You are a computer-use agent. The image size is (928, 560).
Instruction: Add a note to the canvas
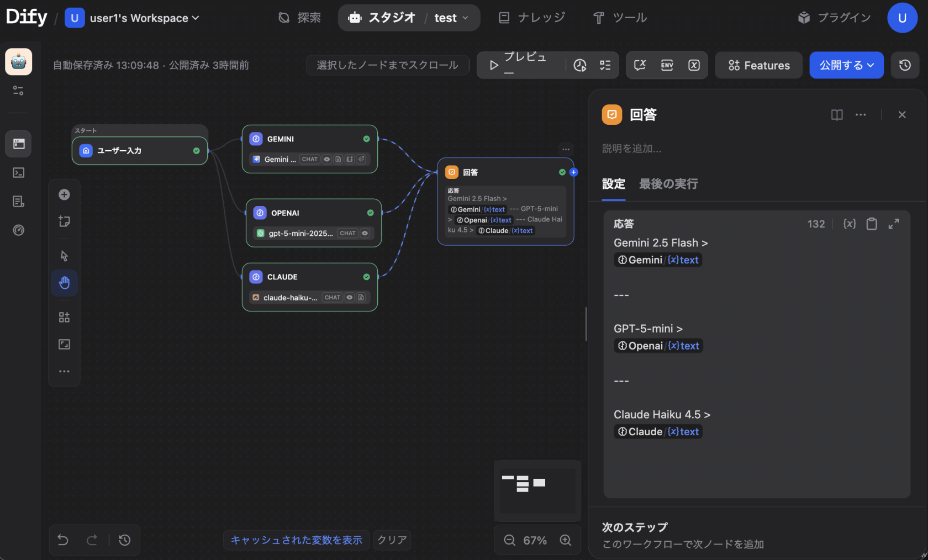coord(64,221)
